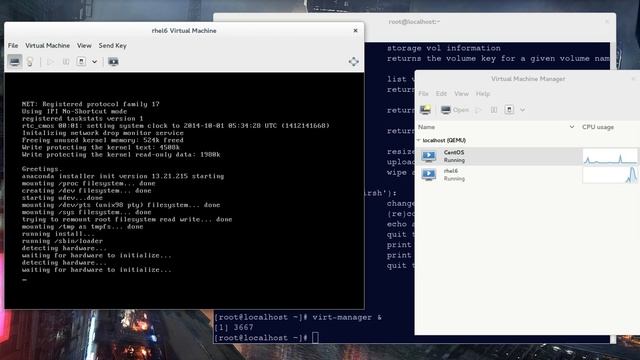Image resolution: width=640 pixels, height=360 pixels.
Task: Open Help menu in Virtual Machine Manager
Action: point(483,93)
